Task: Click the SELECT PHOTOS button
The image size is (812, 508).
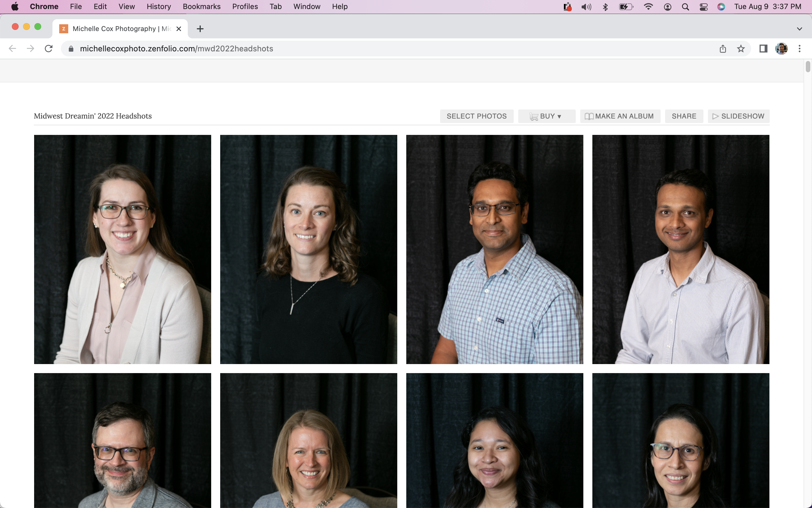Action: [x=476, y=116]
